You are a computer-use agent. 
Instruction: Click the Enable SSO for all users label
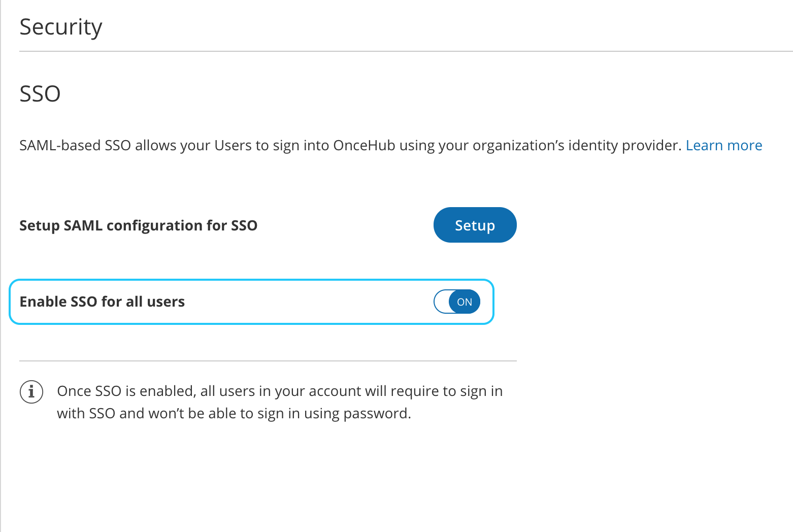pyautogui.click(x=102, y=302)
